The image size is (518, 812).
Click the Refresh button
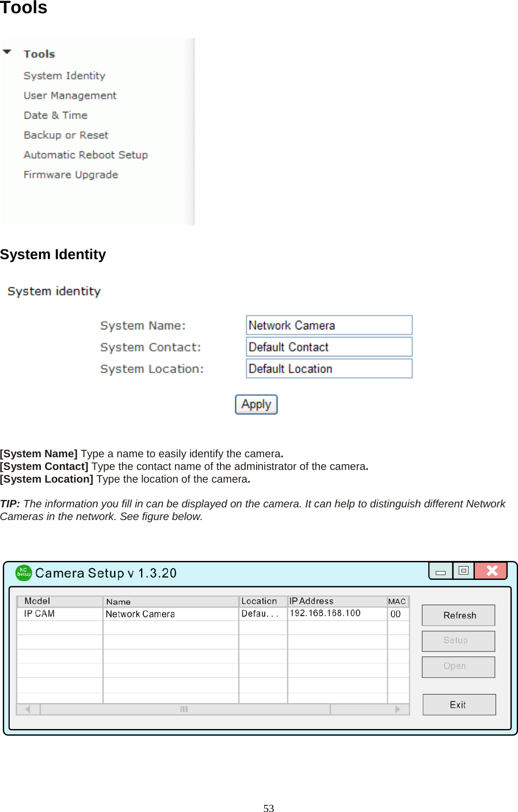point(458,614)
